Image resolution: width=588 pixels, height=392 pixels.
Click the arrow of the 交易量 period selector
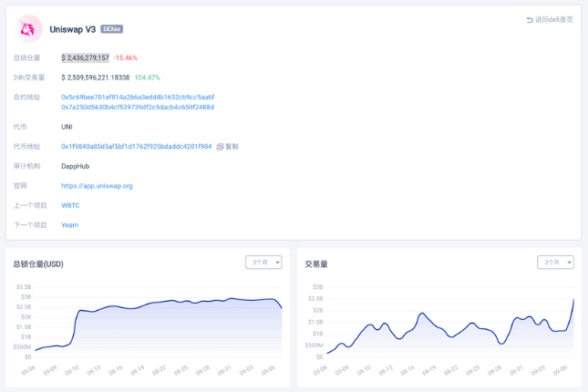pyautogui.click(x=569, y=263)
